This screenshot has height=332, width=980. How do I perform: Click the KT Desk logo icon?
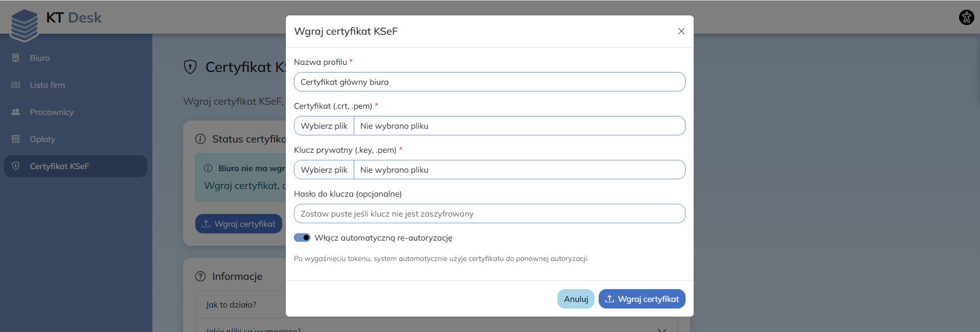click(24, 25)
